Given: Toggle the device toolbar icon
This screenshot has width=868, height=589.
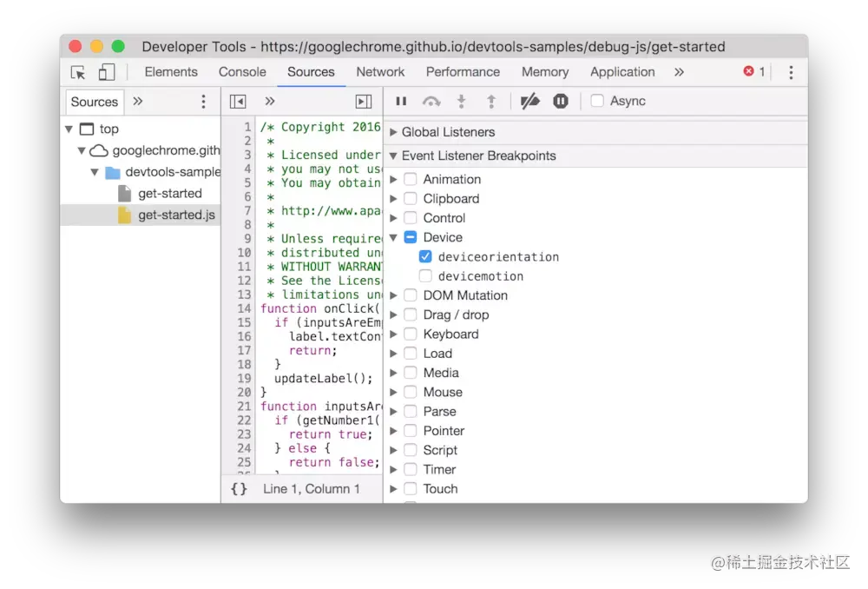Looking at the screenshot, I should 106,72.
